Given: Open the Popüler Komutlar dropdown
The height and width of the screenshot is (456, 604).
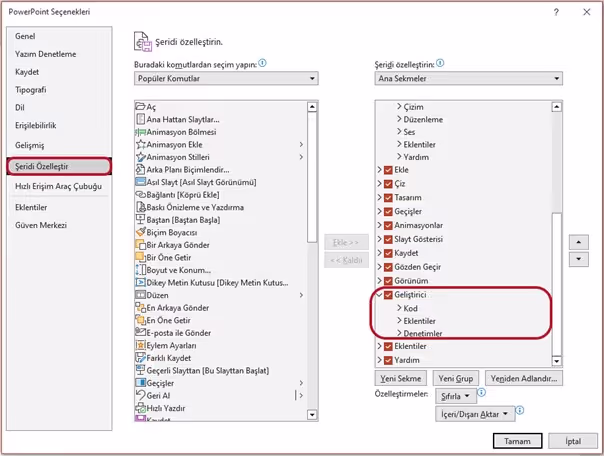Looking at the screenshot, I should [x=226, y=79].
